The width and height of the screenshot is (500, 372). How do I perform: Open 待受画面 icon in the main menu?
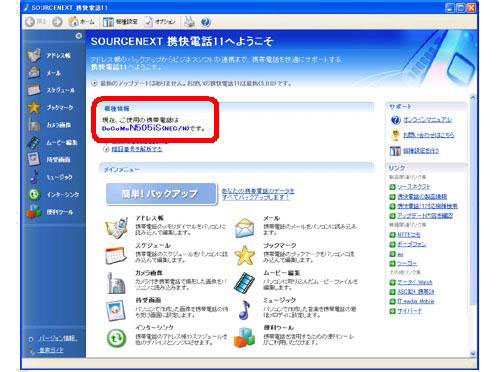click(116, 310)
